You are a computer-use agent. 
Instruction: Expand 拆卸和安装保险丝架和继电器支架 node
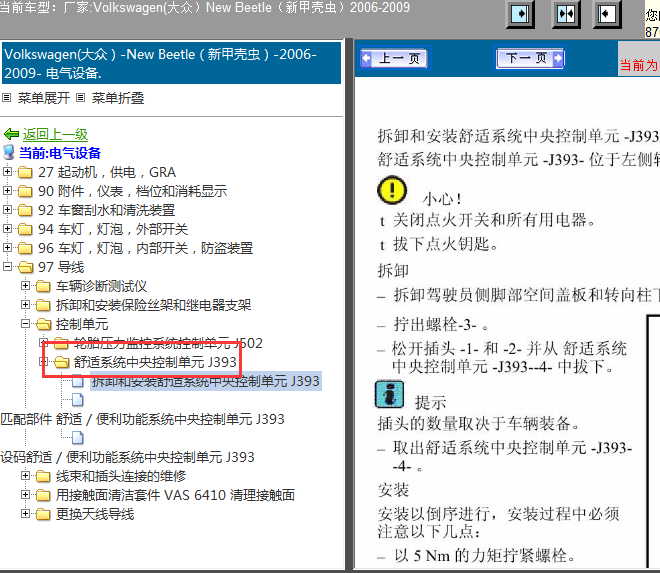tap(25, 304)
